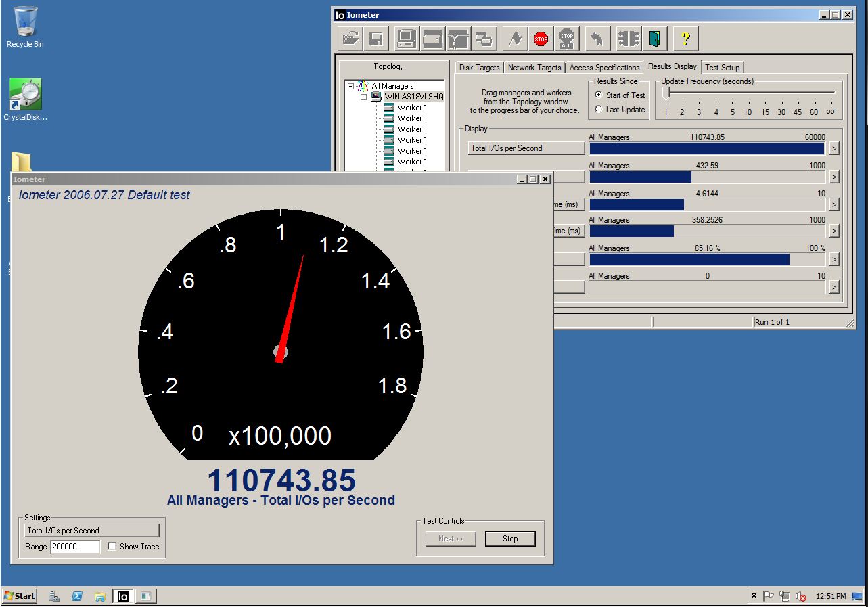The width and height of the screenshot is (868, 607).
Task: Click the Reset Workers arrow icon
Action: click(597, 39)
